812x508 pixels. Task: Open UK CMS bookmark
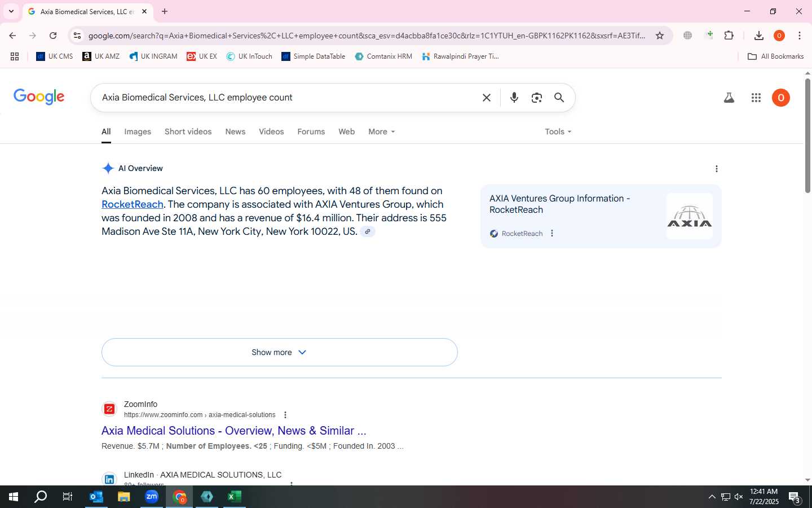[x=55, y=56]
